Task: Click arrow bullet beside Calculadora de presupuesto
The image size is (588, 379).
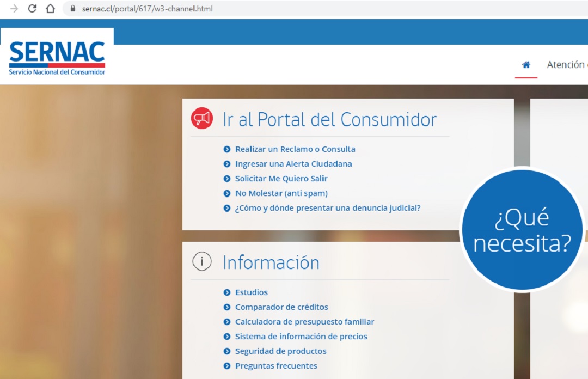Action: [x=227, y=322]
